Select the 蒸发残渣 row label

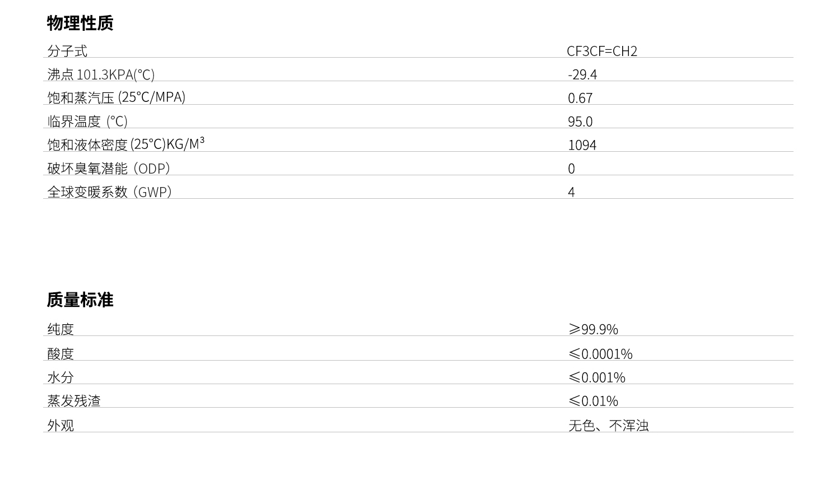pos(74,401)
